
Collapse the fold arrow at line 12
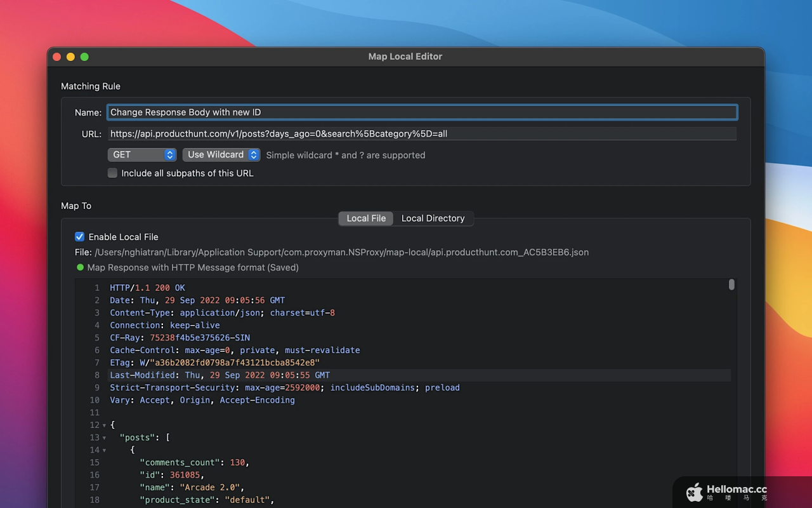pyautogui.click(x=104, y=425)
